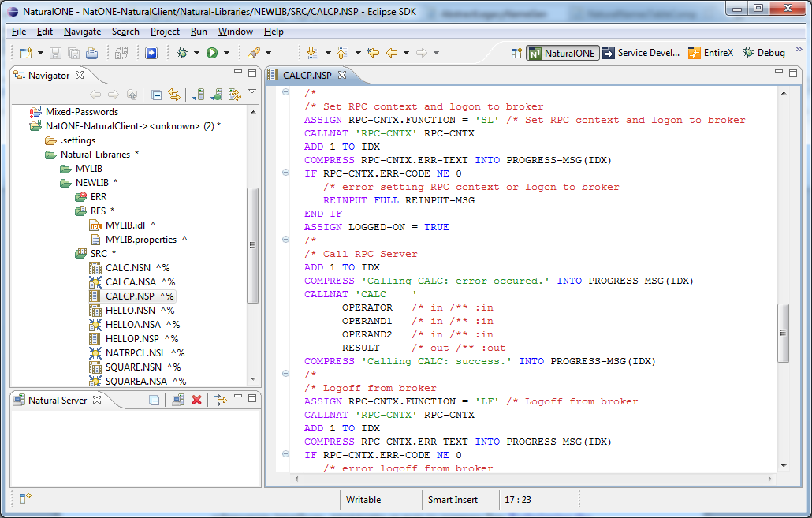This screenshot has width=812, height=518.
Task: Click the Show View as fast view status icon
Action: point(25,499)
